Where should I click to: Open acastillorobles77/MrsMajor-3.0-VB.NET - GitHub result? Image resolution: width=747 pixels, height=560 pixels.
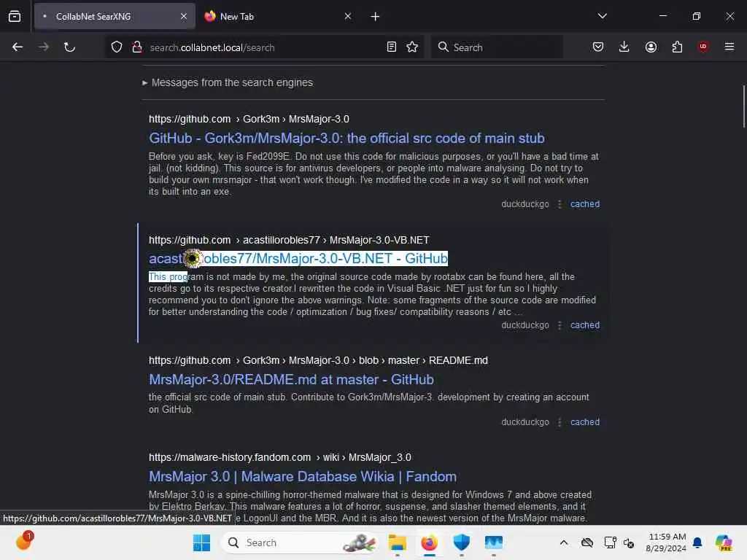pos(298,258)
